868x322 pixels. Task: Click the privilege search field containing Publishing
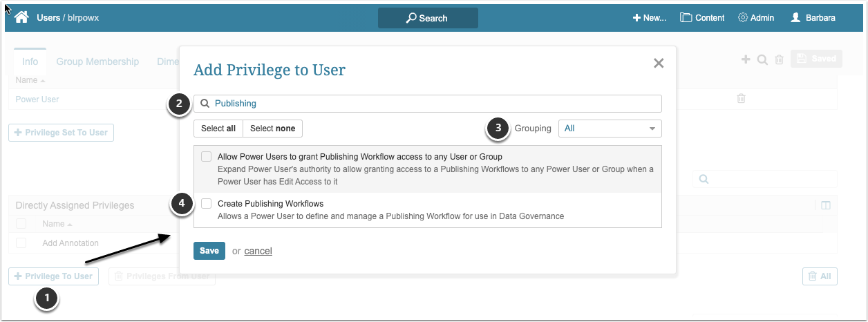coord(427,104)
